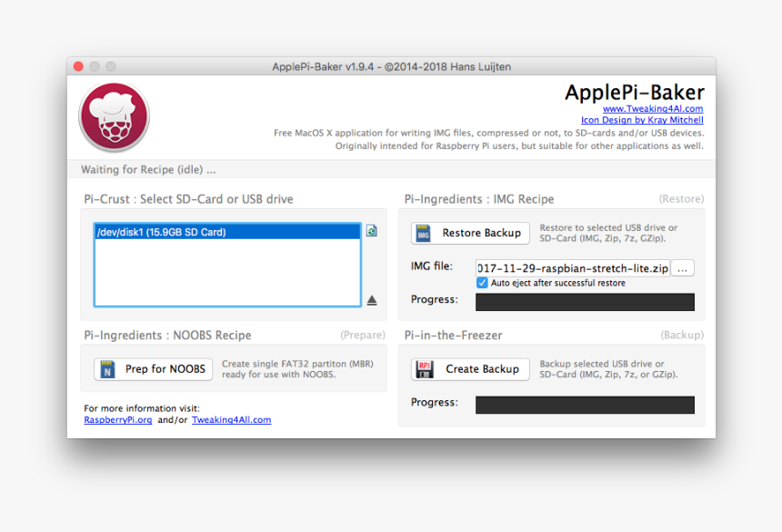Open the www.Tweaking4All.com header link
Image resolution: width=782 pixels, height=532 pixels.
click(x=653, y=109)
